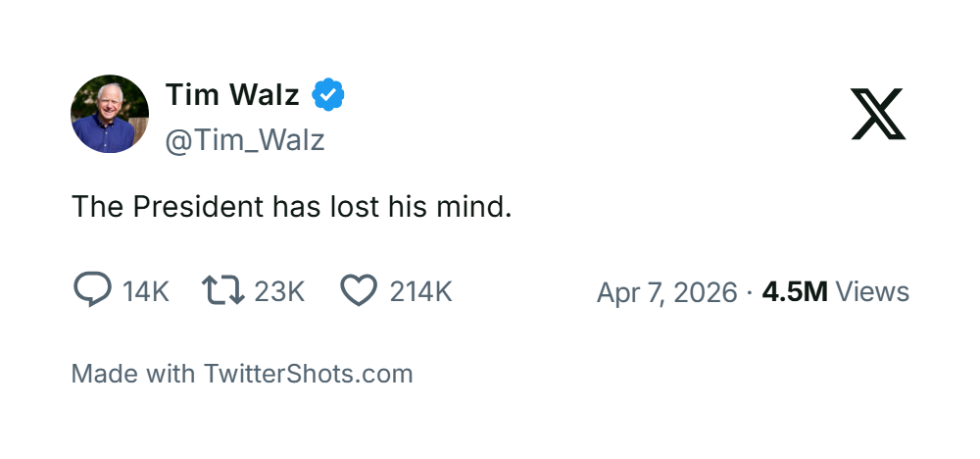Open the round profile avatar photo

(110, 114)
